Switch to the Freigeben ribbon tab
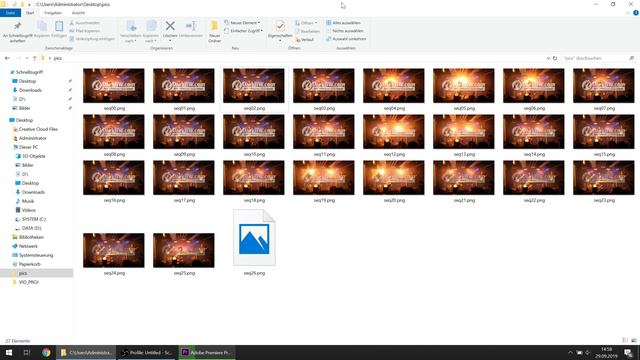This screenshot has width=640, height=360. coord(53,13)
